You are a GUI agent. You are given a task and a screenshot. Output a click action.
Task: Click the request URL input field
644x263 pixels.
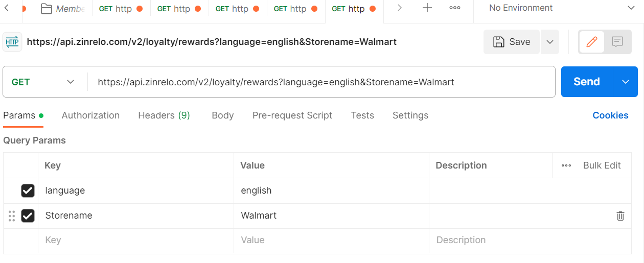[322, 82]
